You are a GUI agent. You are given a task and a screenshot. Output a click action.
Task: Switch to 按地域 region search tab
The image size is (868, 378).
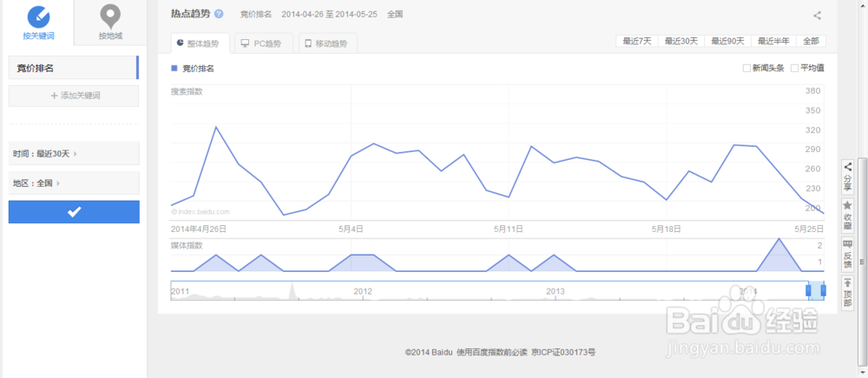pos(110,23)
